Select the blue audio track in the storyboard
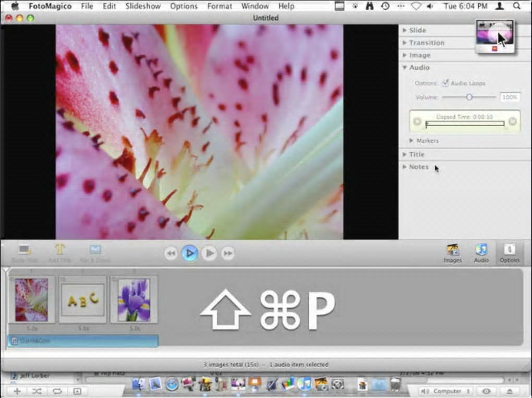 tap(83, 341)
